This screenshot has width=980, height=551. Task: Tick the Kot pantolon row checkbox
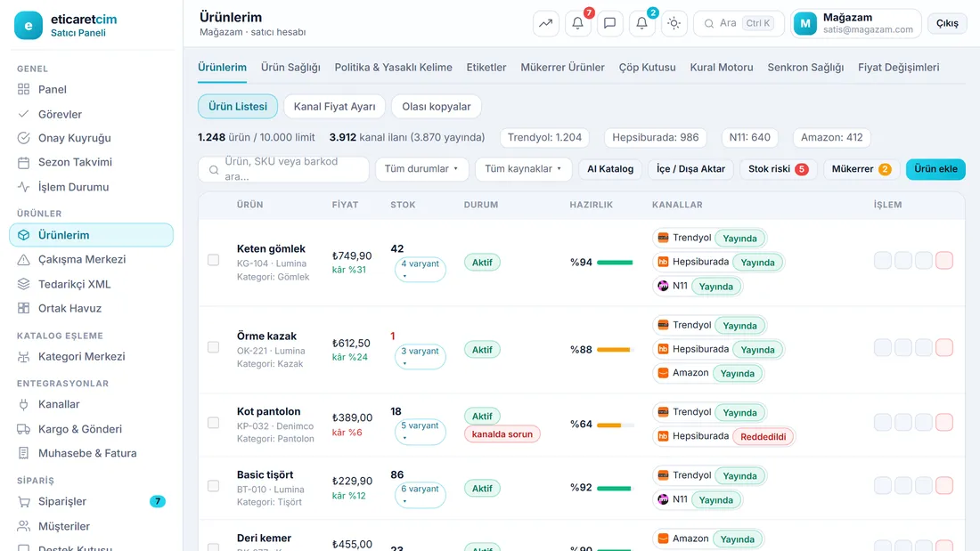[213, 423]
